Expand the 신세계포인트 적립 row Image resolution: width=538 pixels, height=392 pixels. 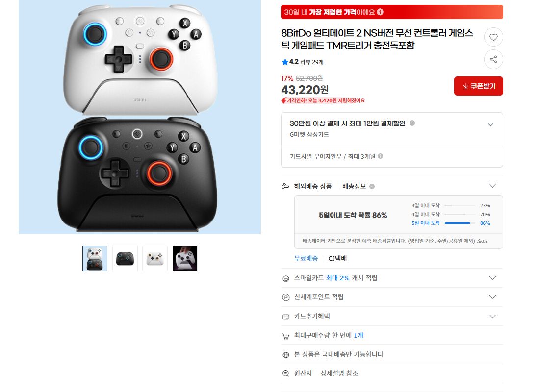click(x=492, y=297)
